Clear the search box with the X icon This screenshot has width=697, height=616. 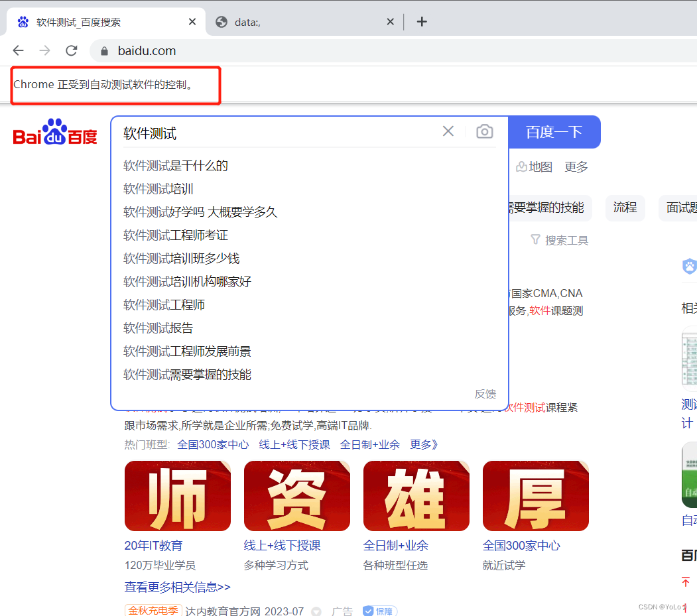click(448, 131)
